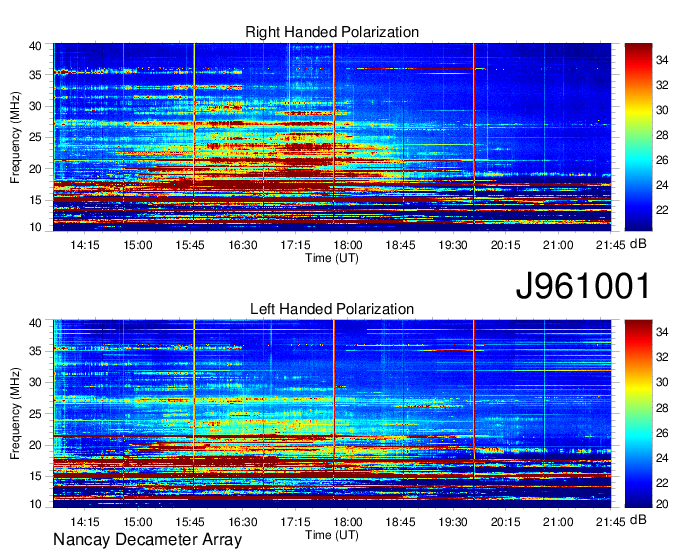Click the 21:00 time tick of Right Handed plot
680x552 pixels.
coord(558,245)
